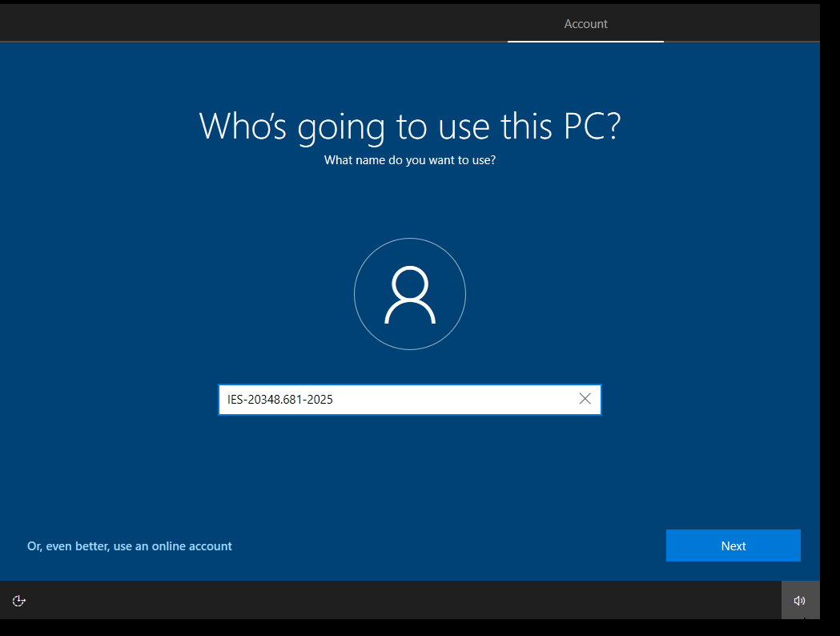Click the volume speaker icon
The width and height of the screenshot is (840, 636).
[800, 601]
